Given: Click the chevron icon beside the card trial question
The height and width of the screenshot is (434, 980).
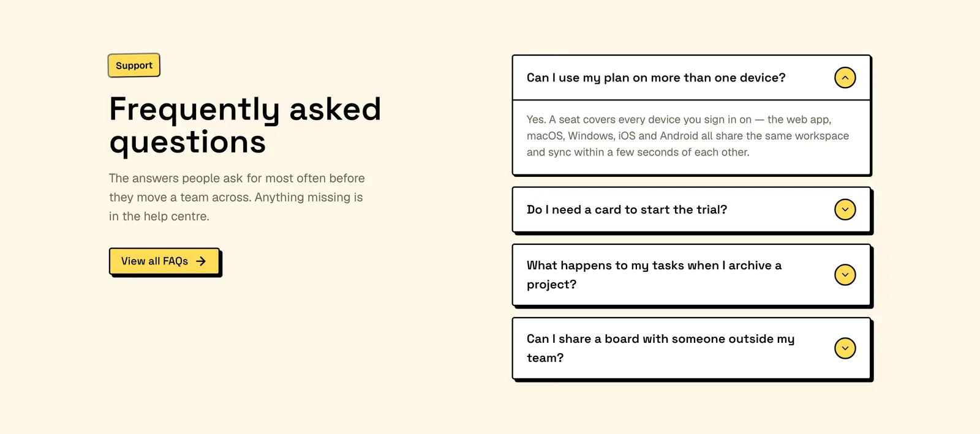Looking at the screenshot, I should pos(845,209).
